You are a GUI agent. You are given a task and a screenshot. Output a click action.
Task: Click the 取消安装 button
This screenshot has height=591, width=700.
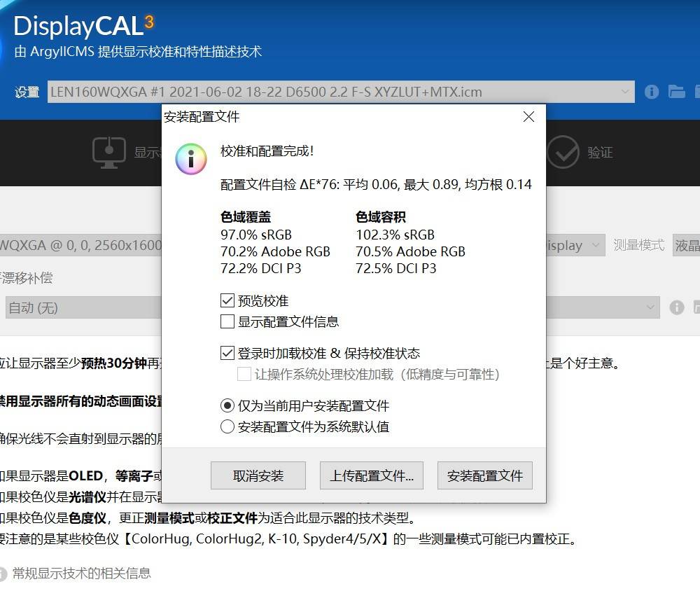point(258,476)
